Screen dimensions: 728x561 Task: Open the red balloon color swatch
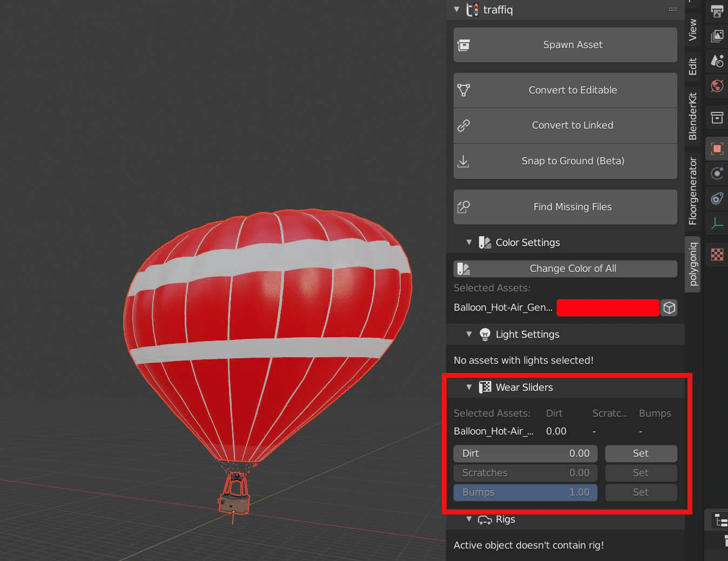point(608,308)
